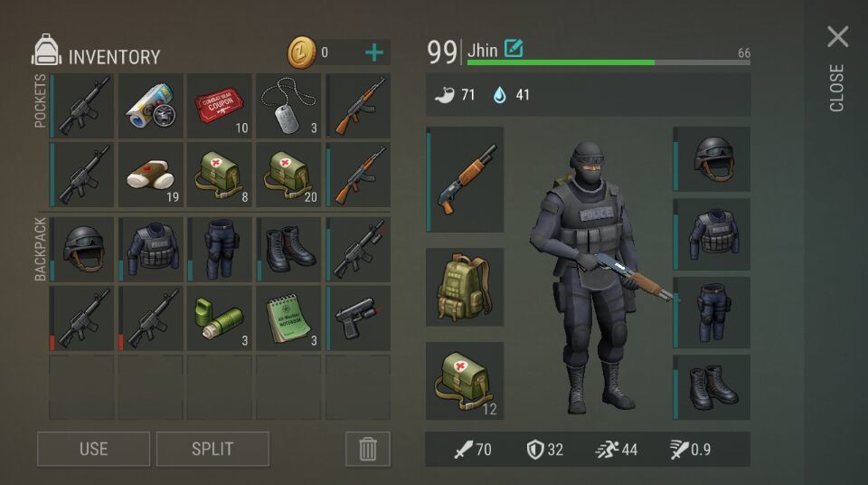Select the green canister stack in backpack

tap(219, 319)
